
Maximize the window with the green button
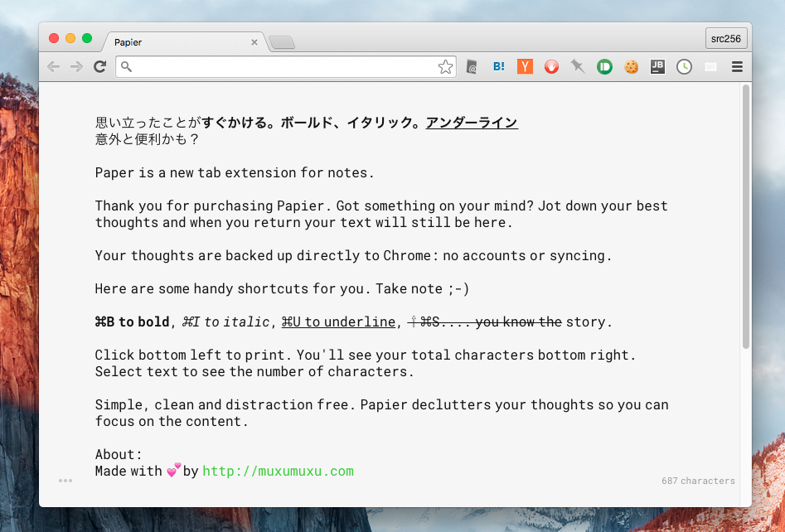[87, 38]
